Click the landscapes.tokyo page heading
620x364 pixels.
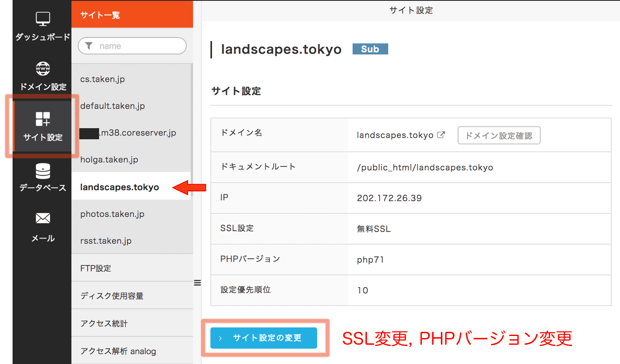click(281, 49)
